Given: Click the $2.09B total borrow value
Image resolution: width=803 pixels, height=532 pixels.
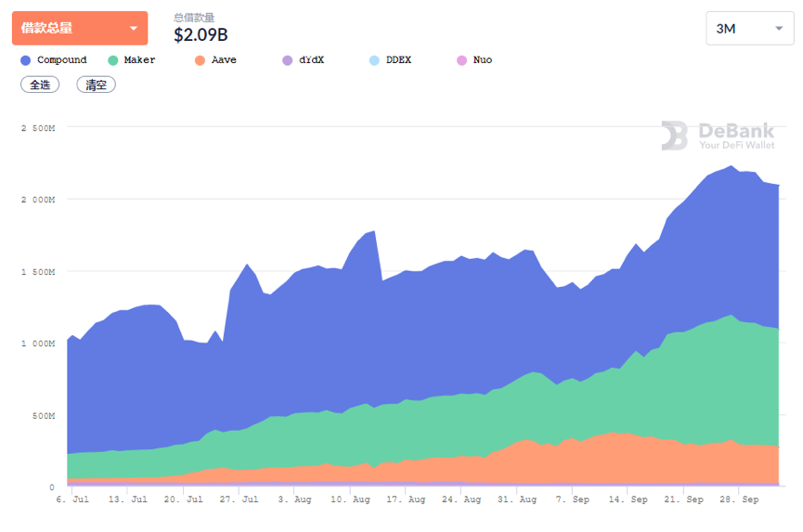Looking at the screenshot, I should (x=201, y=35).
